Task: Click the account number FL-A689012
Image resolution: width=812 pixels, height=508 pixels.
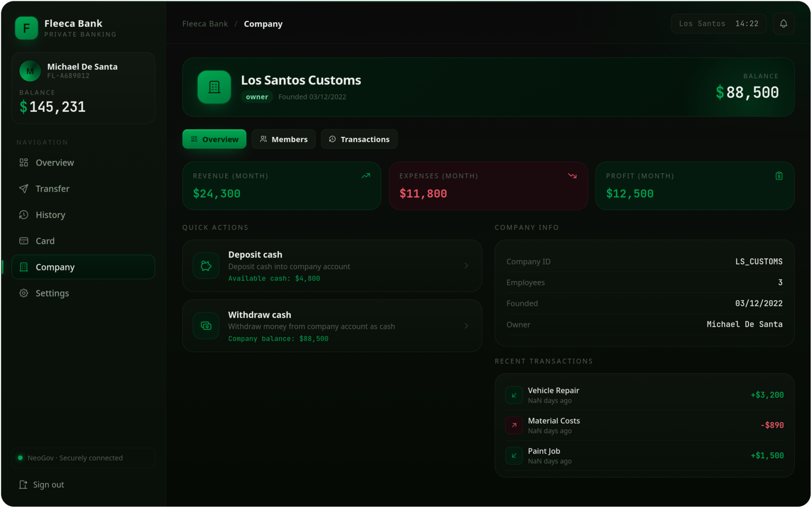Action: coord(68,76)
